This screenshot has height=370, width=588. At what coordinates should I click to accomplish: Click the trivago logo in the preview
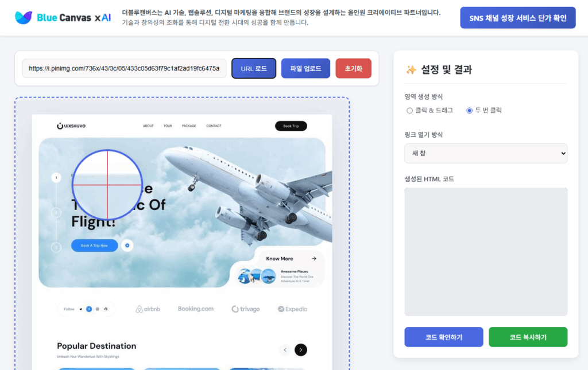pyautogui.click(x=246, y=309)
